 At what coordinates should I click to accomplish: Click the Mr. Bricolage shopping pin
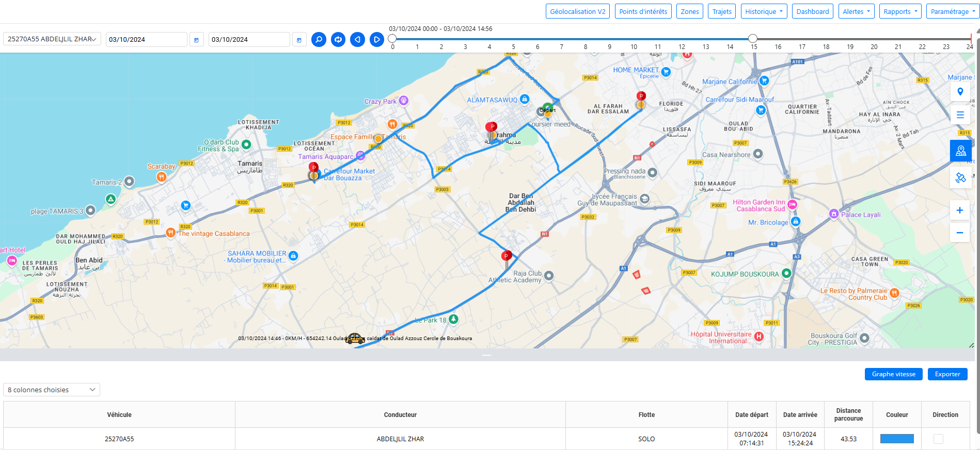796,222
